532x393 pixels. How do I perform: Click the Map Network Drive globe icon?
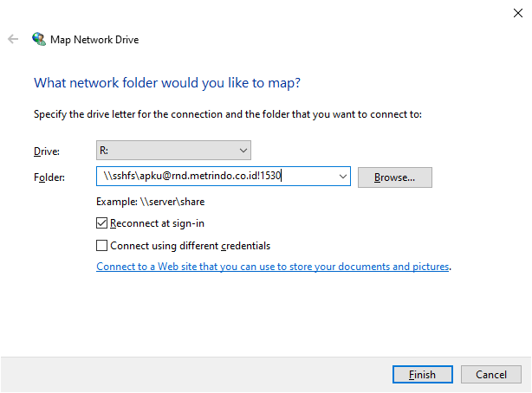[x=39, y=39]
